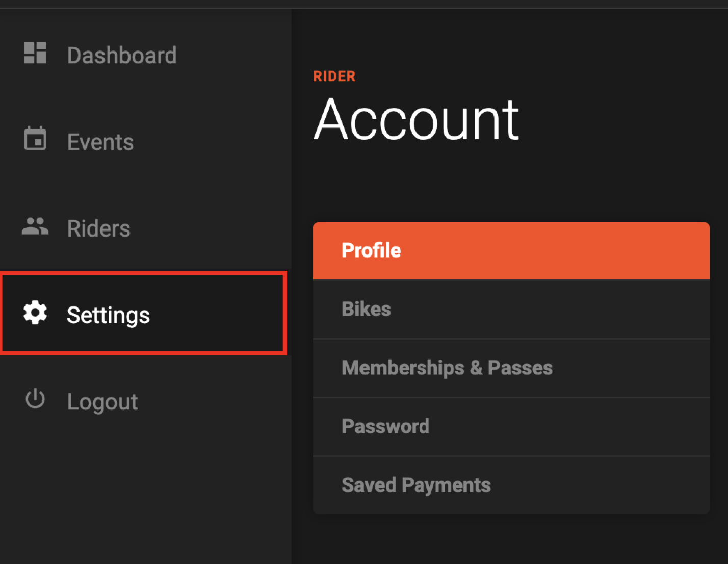Switch to the Password tab
Image resolution: width=728 pixels, height=564 pixels.
click(511, 427)
